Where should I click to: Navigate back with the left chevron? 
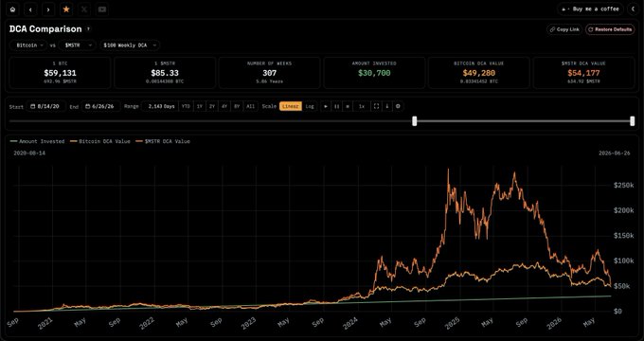pos(30,9)
